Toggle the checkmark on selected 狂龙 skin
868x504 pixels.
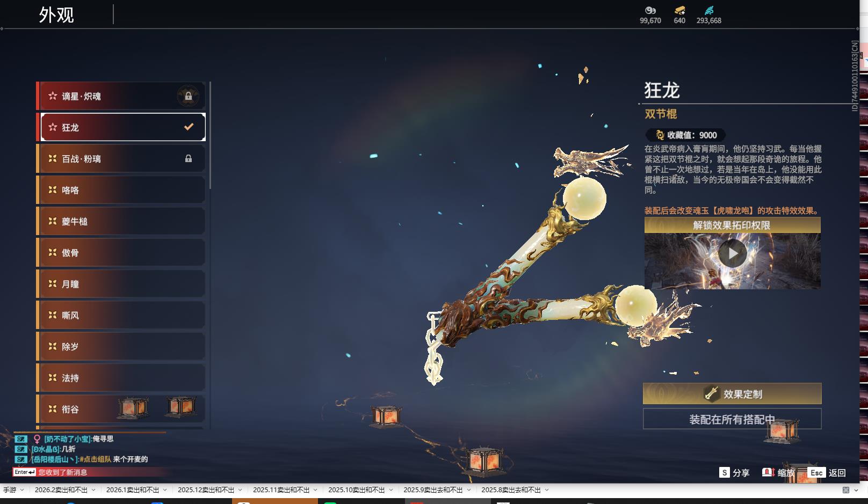coord(187,127)
